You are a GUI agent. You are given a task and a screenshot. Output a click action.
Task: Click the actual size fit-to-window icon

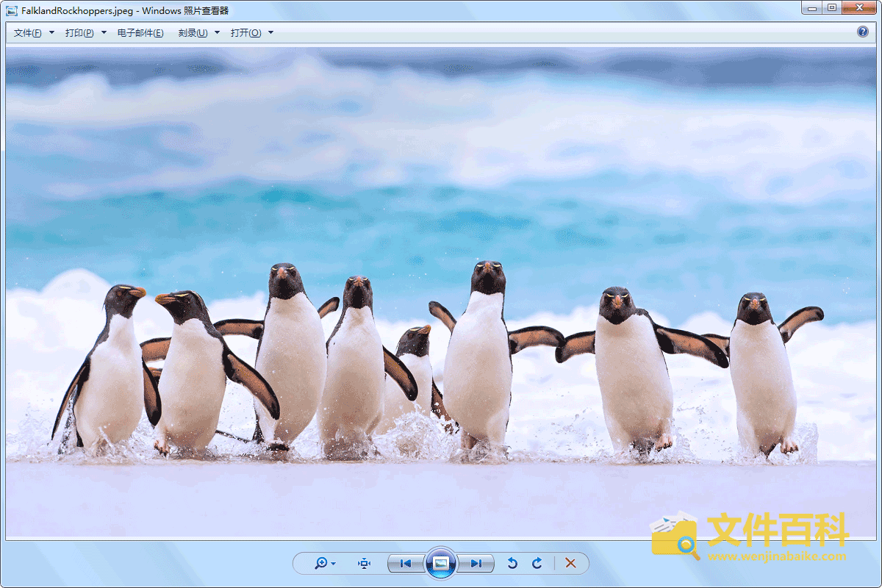364,563
